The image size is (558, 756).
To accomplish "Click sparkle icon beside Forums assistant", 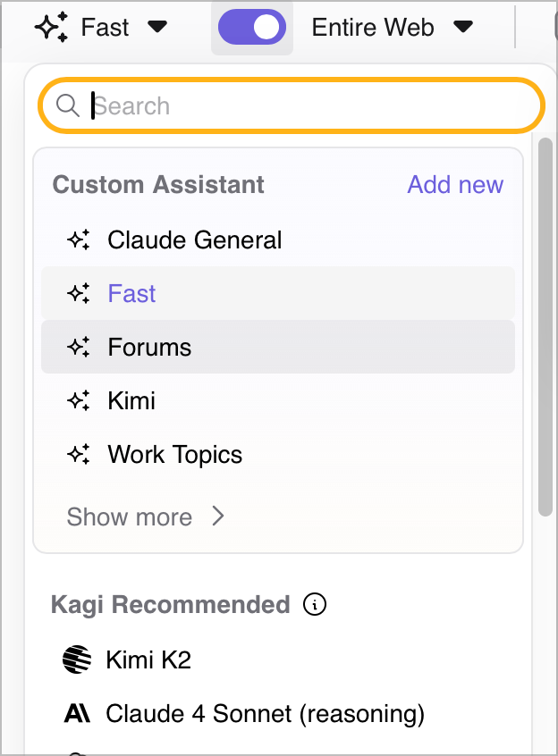I will pos(79,348).
